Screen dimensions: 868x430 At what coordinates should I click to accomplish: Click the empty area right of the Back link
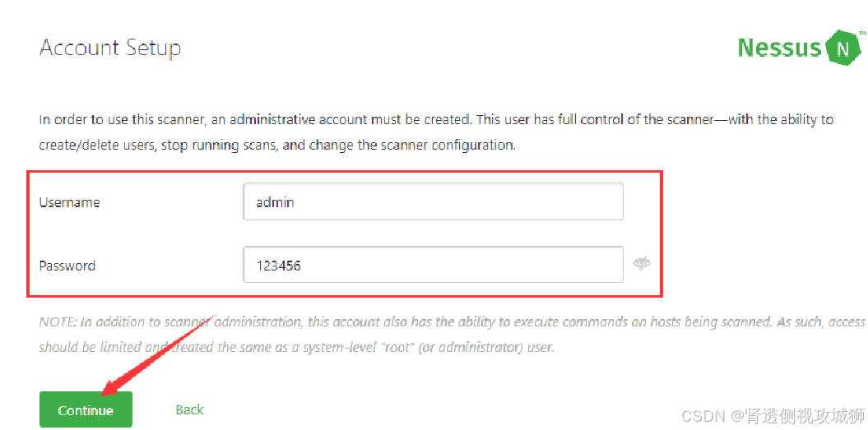click(443, 409)
